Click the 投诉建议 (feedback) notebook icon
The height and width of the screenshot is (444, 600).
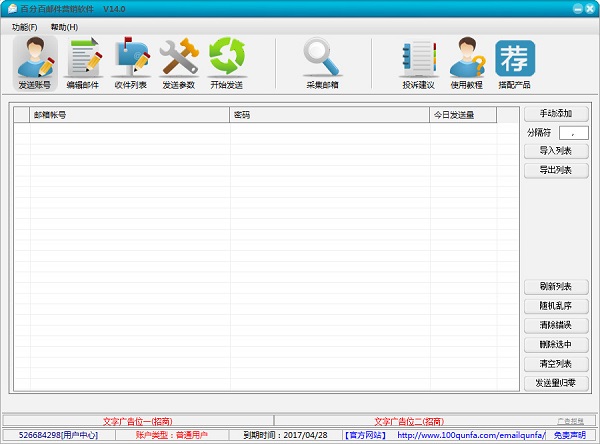(x=418, y=62)
